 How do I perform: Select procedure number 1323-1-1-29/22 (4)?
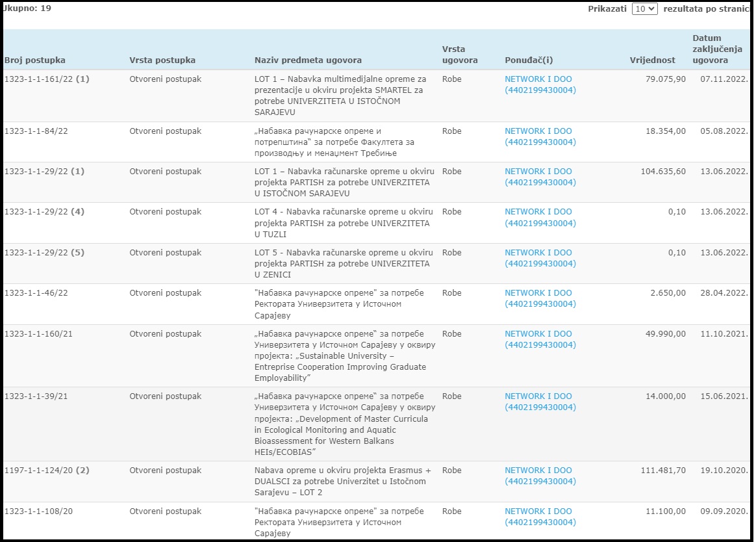coord(44,211)
